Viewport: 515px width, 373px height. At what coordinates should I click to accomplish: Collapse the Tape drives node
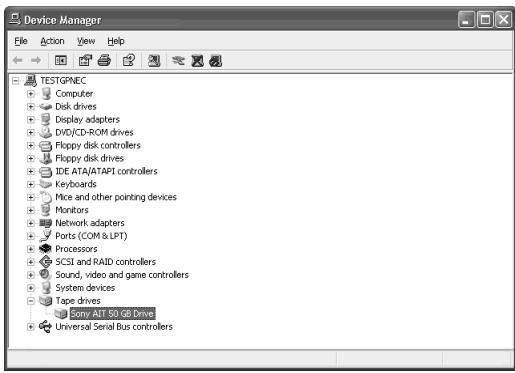click(x=30, y=301)
